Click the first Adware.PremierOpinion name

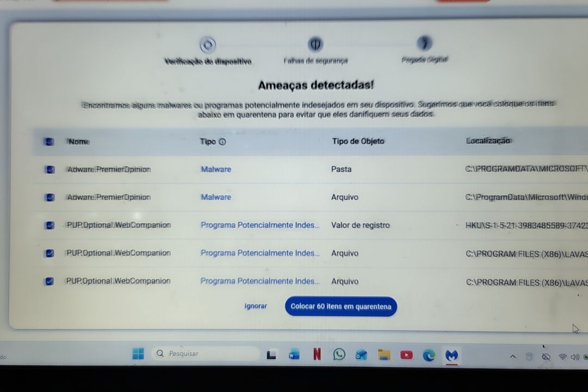click(109, 169)
